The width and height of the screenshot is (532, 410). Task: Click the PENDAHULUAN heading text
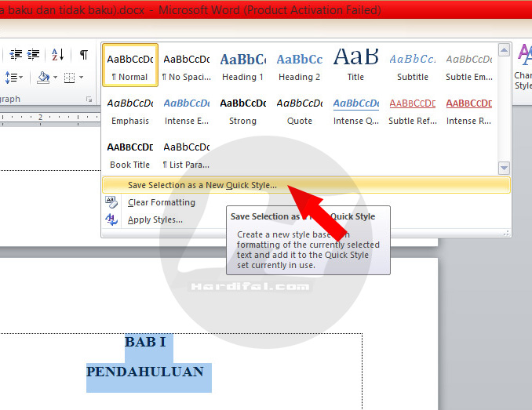click(145, 372)
